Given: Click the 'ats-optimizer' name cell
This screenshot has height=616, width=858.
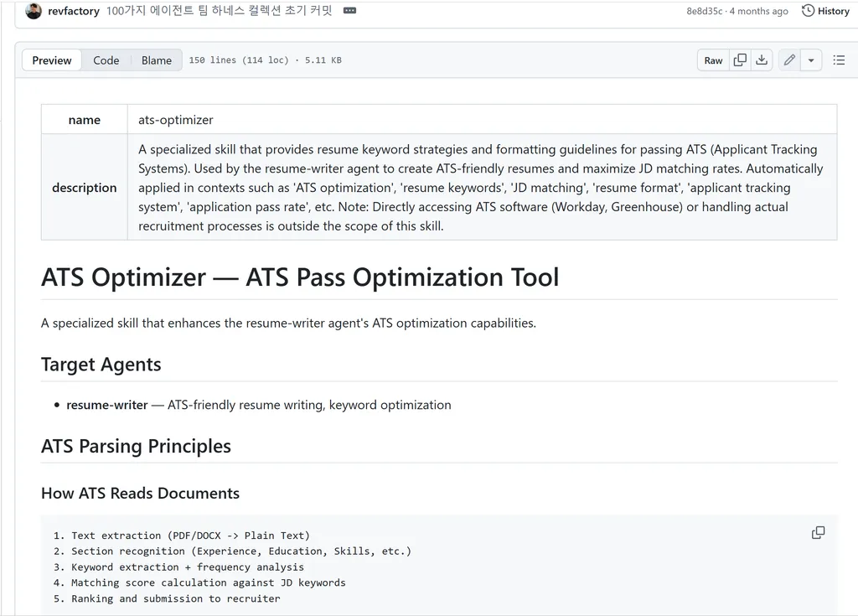Looking at the screenshot, I should [x=482, y=119].
